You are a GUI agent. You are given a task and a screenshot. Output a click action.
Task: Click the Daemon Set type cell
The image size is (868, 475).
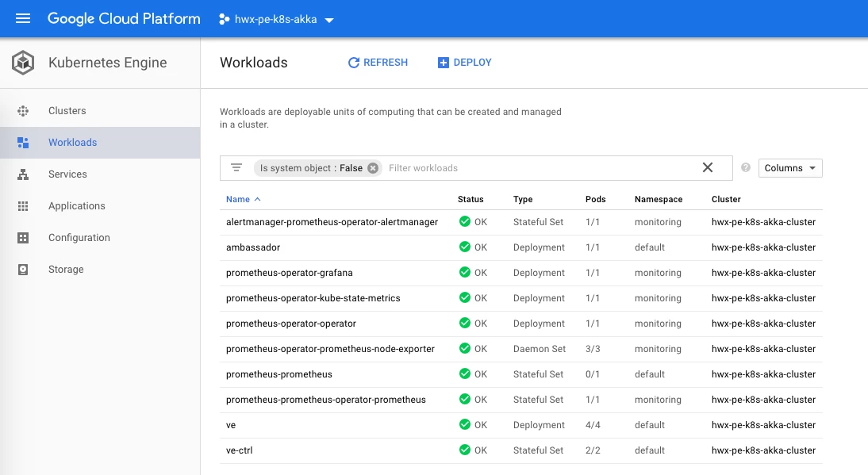540,349
